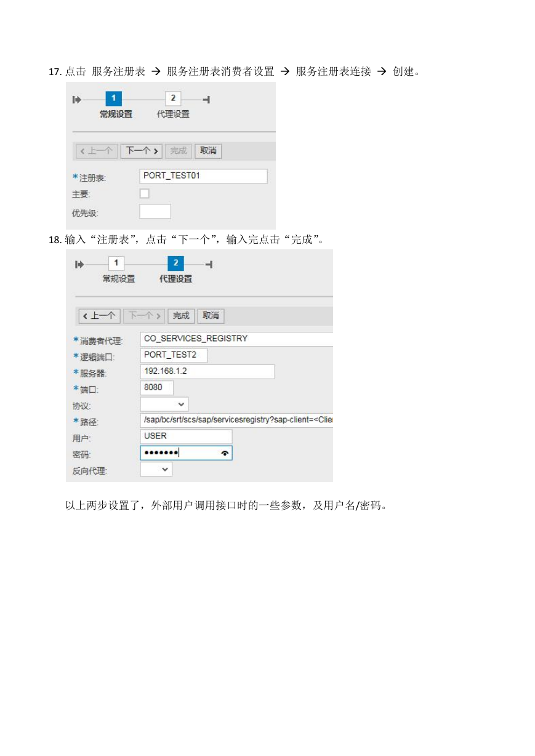Toggle password visibility eye icon

225,453
